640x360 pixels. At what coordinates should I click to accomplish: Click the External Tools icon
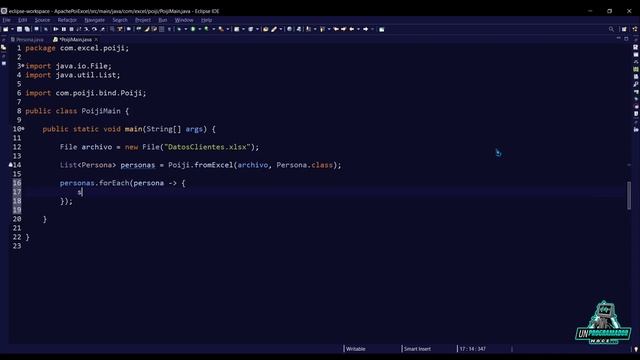(221, 29)
